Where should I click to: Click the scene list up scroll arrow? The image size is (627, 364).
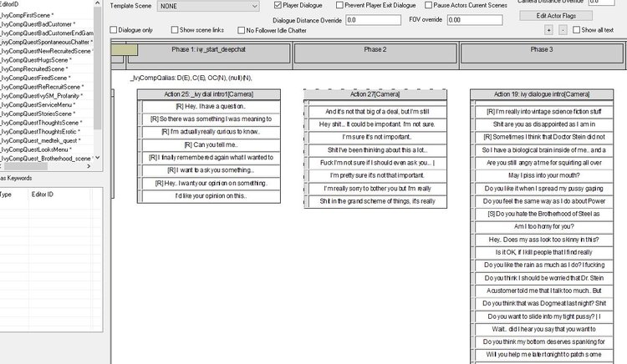[x=98, y=3]
